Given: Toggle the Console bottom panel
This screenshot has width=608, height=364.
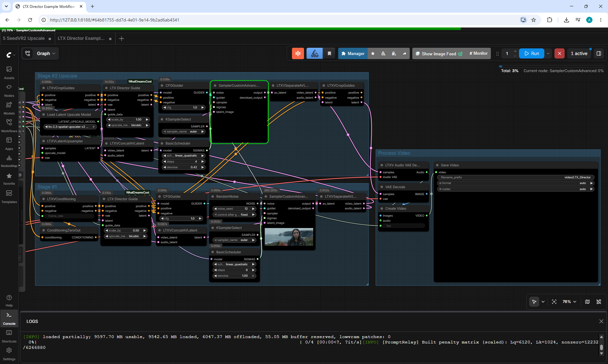Looking at the screenshot, I should click(x=9, y=318).
